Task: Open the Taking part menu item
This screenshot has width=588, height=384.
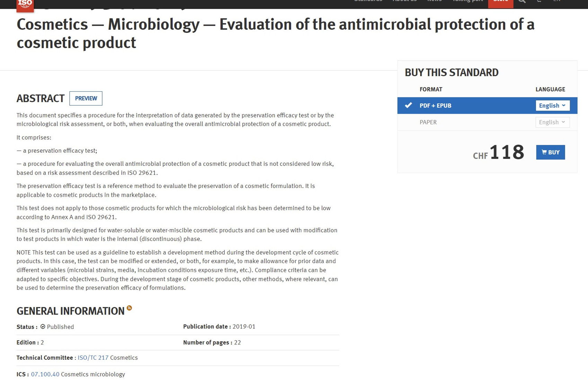Action: pos(467,1)
